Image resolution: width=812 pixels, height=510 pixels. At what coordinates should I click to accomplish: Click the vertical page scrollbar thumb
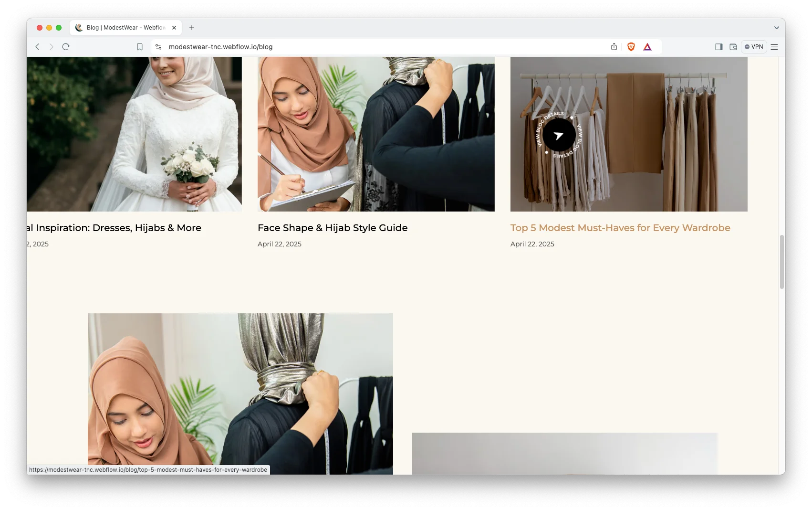tap(781, 262)
